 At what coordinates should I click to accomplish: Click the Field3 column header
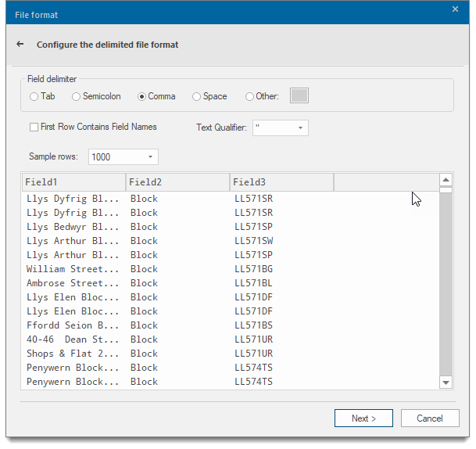[x=281, y=182]
